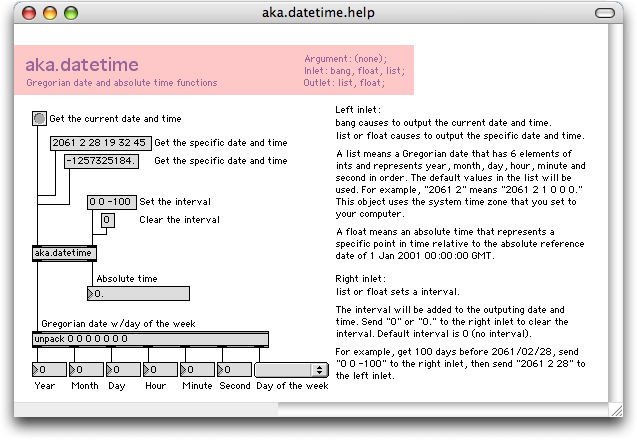Click the Month number box
This screenshot has height=440, width=637.
point(87,370)
